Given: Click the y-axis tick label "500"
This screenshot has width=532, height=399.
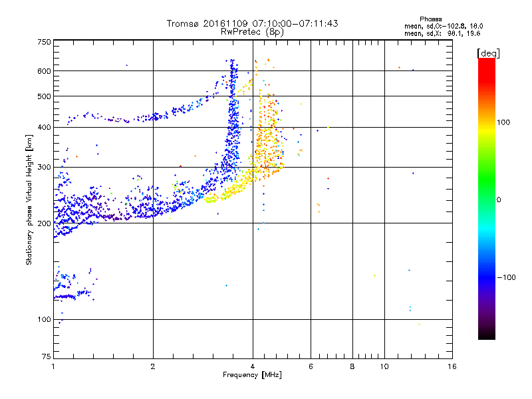Looking at the screenshot, I should click(x=44, y=96).
